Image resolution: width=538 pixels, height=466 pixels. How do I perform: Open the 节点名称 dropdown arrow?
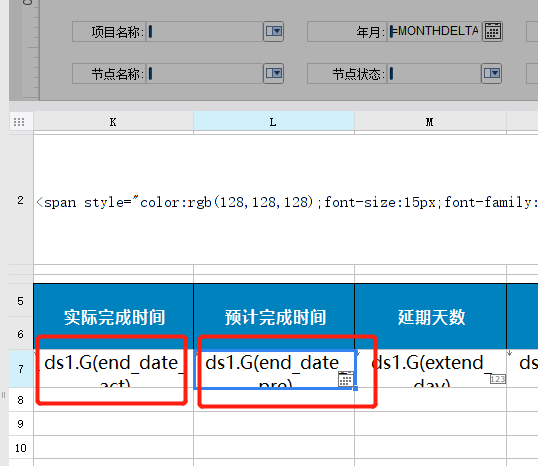tap(273, 73)
